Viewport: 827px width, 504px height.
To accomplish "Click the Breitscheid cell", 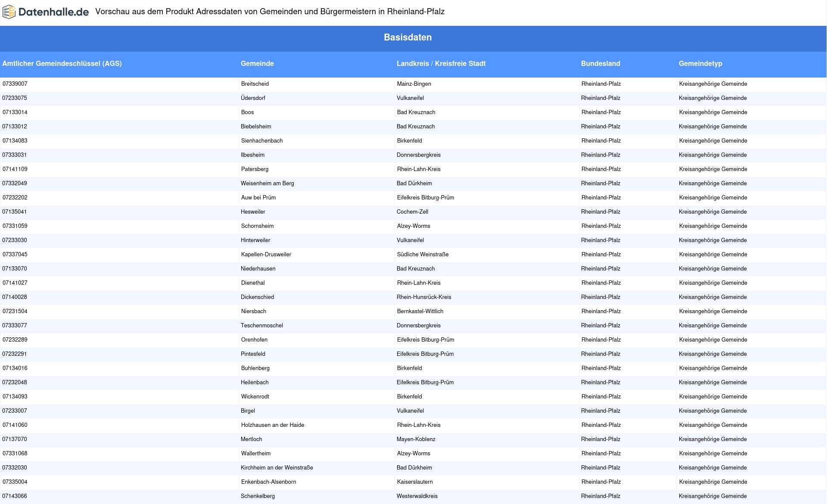I will coord(317,84).
